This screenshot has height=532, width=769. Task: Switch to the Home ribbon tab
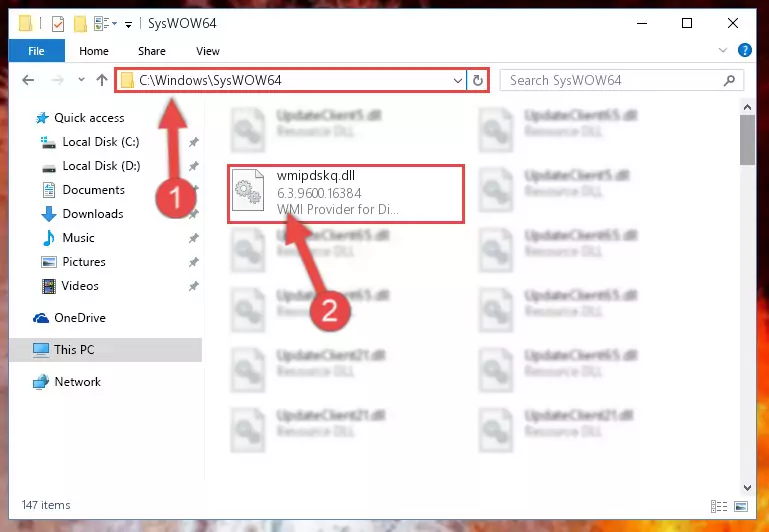94,51
